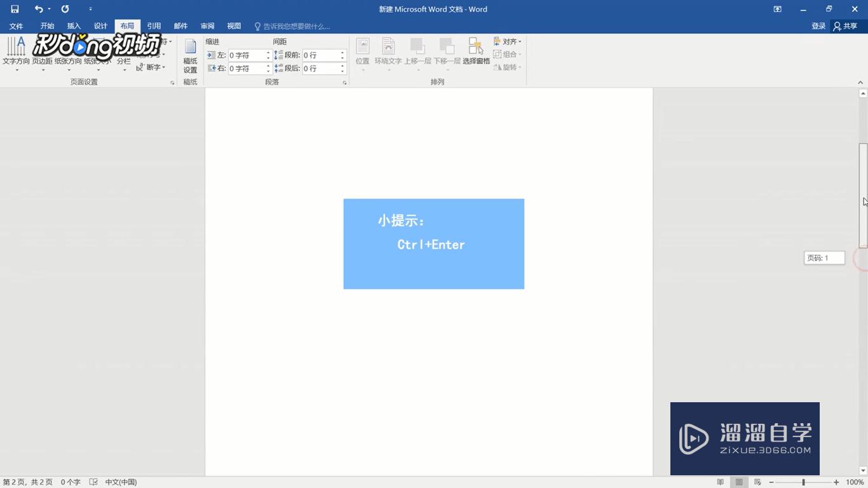Switch to the 设计 tab
The height and width of the screenshot is (488, 868).
(x=100, y=26)
